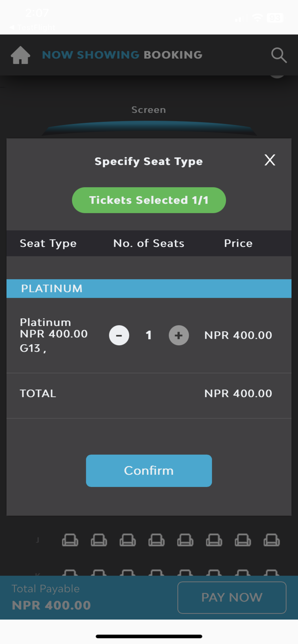Open search with magnifier icon

[x=279, y=55]
